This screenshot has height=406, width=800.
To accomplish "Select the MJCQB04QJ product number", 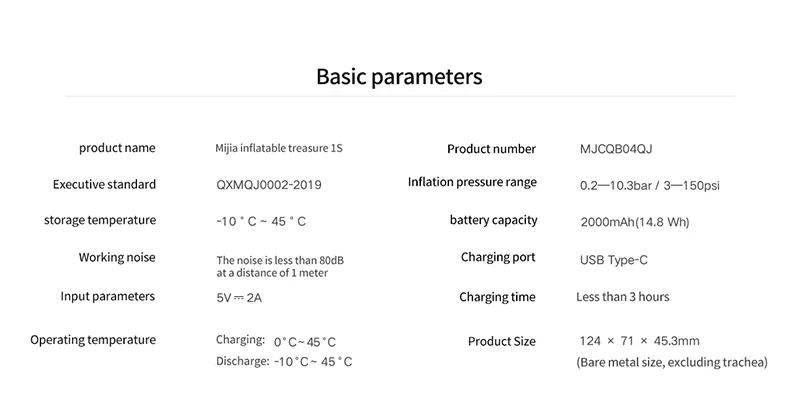I will [616, 149].
